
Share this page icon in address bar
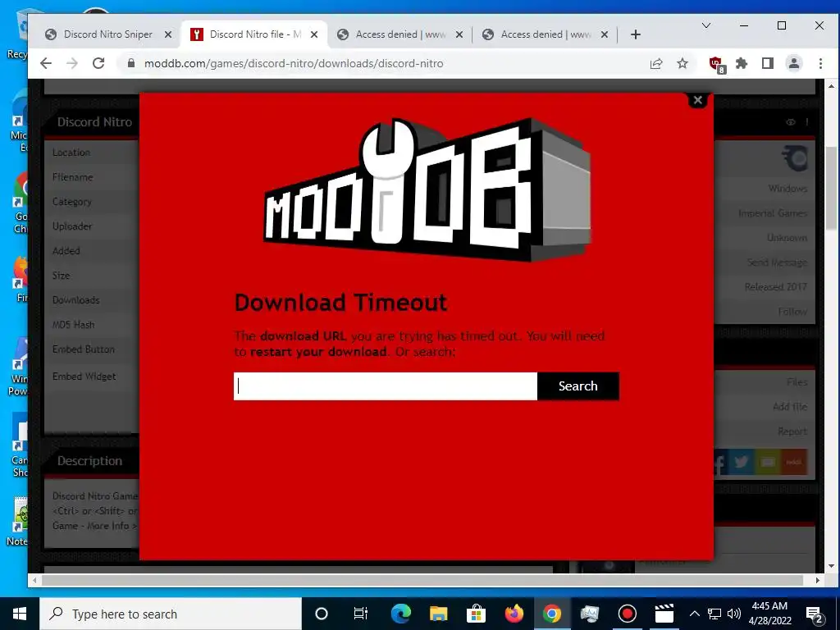pos(656,64)
